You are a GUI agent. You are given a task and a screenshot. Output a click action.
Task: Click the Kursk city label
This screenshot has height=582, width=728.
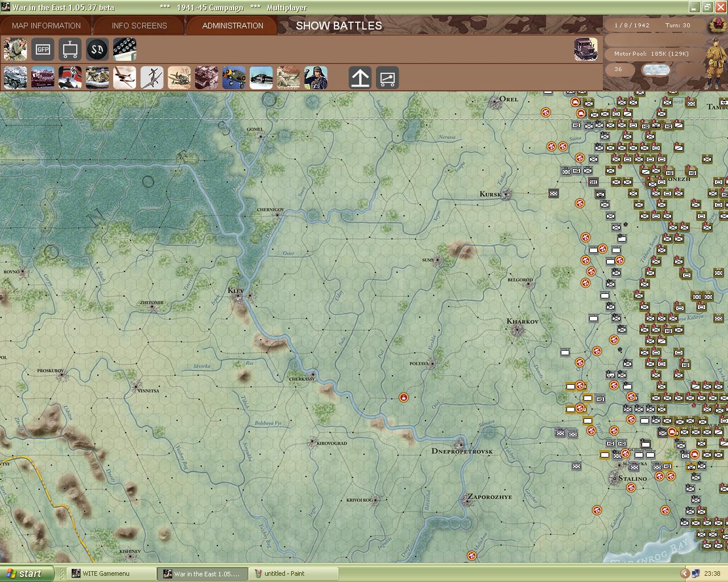[x=490, y=194]
